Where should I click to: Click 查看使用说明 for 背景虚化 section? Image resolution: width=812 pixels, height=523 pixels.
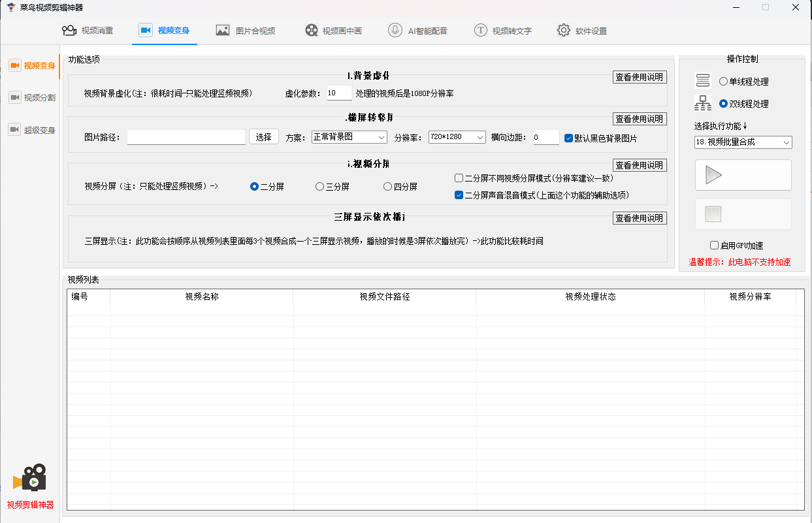(x=640, y=77)
